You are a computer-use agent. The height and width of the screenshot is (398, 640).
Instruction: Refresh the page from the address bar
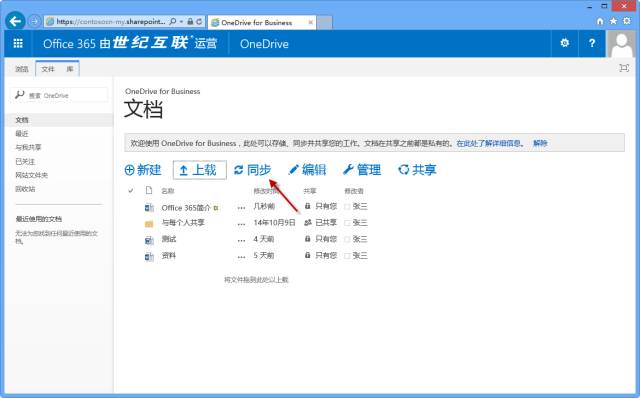(x=199, y=21)
